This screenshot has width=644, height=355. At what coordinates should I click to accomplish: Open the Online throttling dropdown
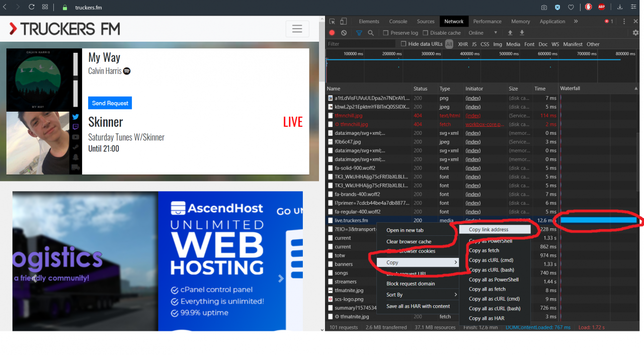[482, 33]
